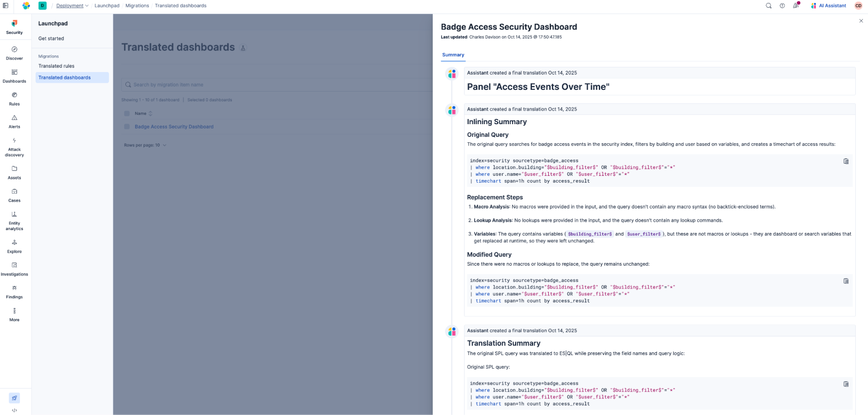Check the Badge Access Security Dashboard row

[x=127, y=126]
